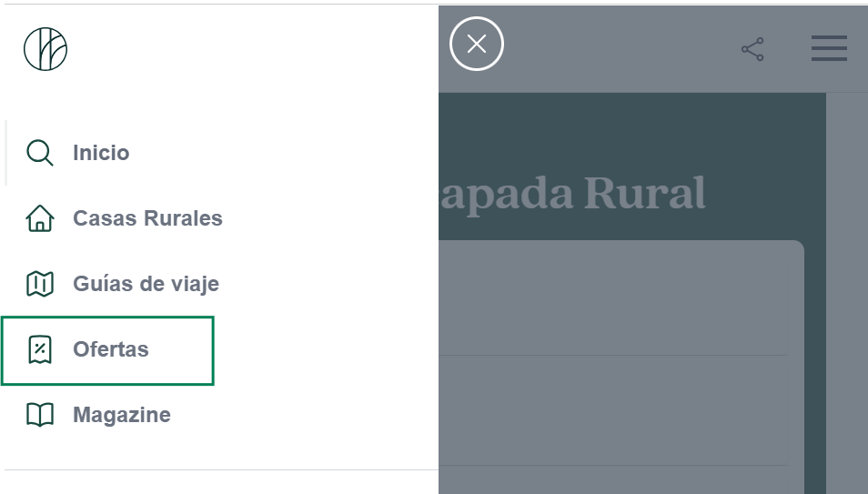This screenshot has height=494, width=868.
Task: Open the hamburger menu icon
Action: [829, 48]
